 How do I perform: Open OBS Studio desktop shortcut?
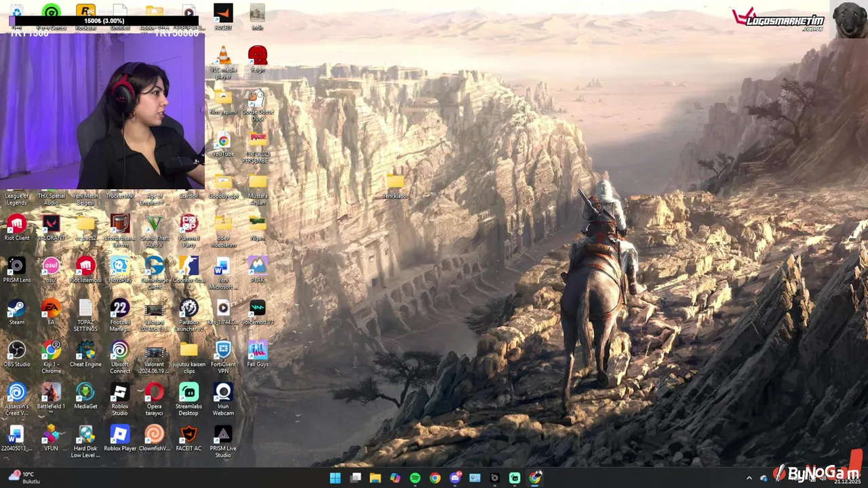click(16, 354)
